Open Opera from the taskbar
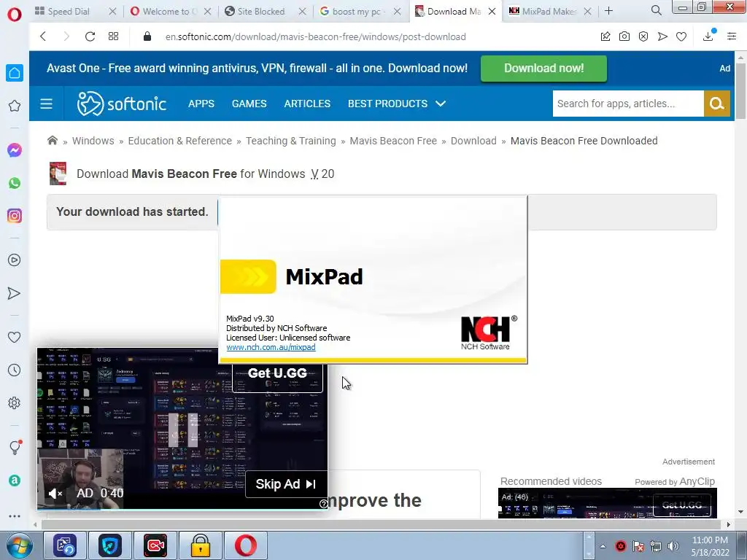The image size is (747, 560). click(245, 545)
